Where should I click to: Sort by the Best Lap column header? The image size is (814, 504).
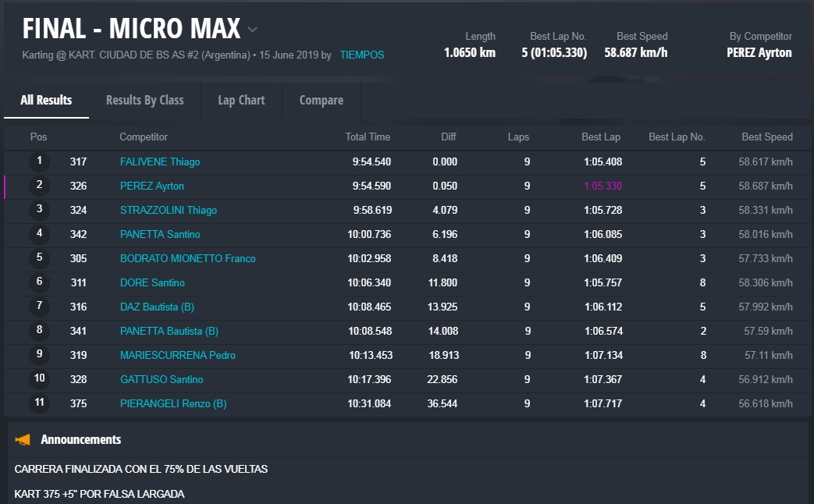(600, 137)
